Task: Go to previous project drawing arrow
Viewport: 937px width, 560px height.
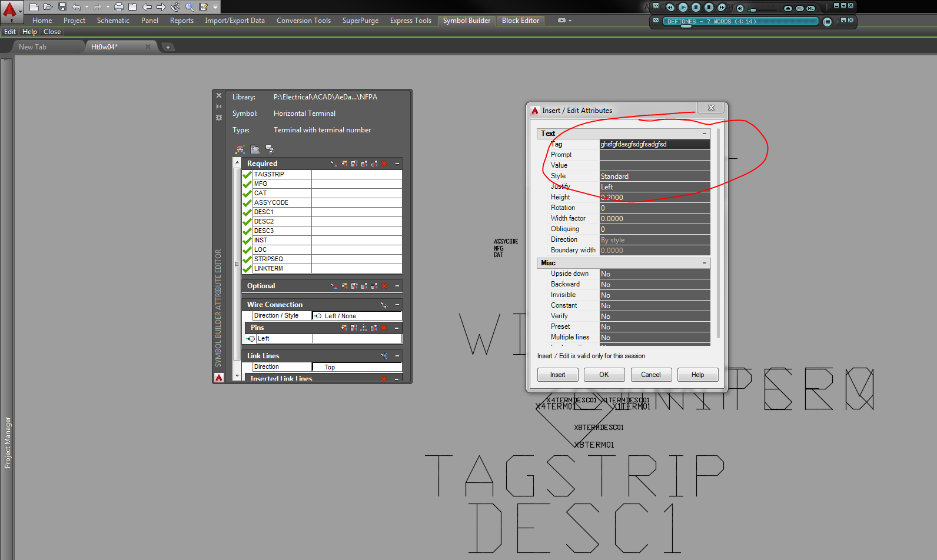Action: [147, 7]
